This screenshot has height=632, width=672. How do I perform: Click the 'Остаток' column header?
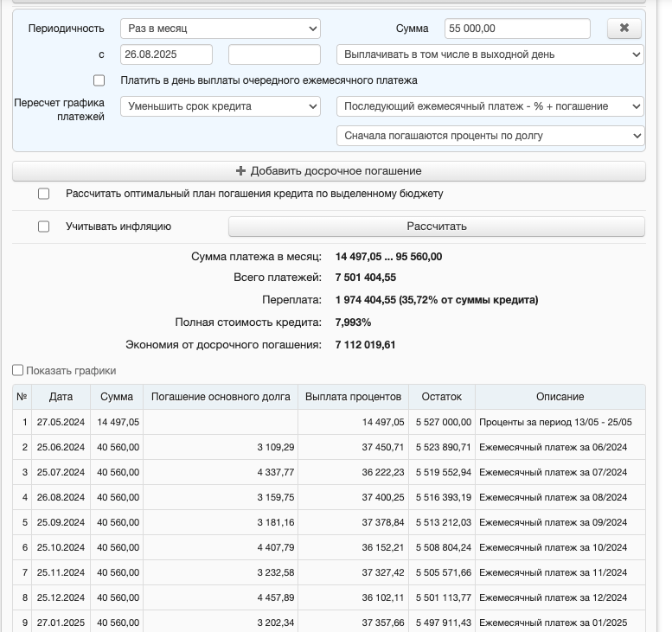pyautogui.click(x=442, y=397)
